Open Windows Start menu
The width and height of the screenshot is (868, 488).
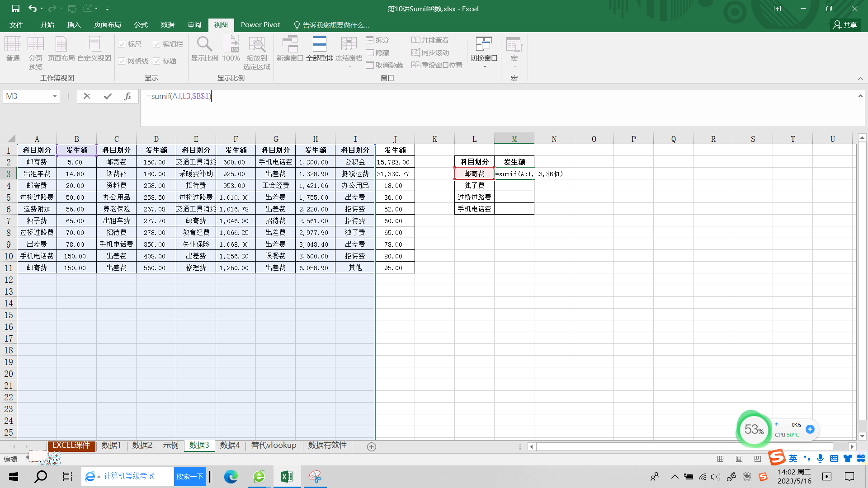[14, 477]
